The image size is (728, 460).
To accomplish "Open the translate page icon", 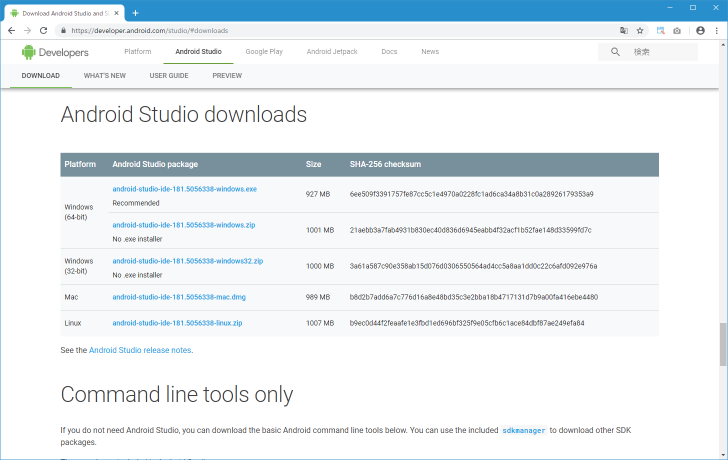I will click(x=624, y=31).
